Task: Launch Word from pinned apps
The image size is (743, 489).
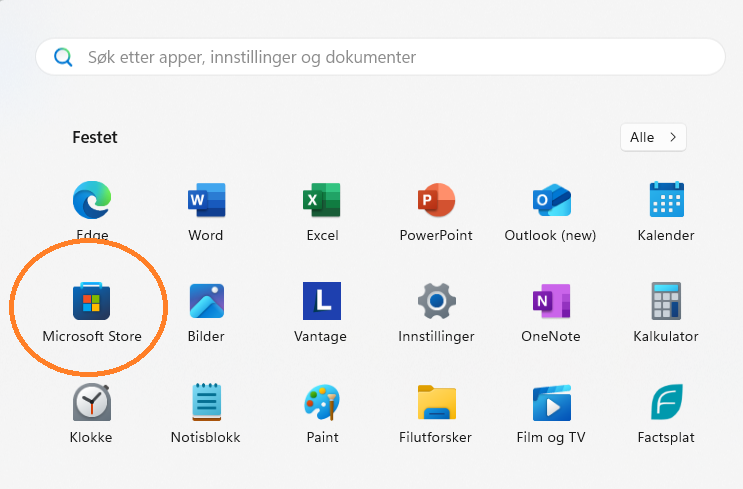Action: pos(206,200)
